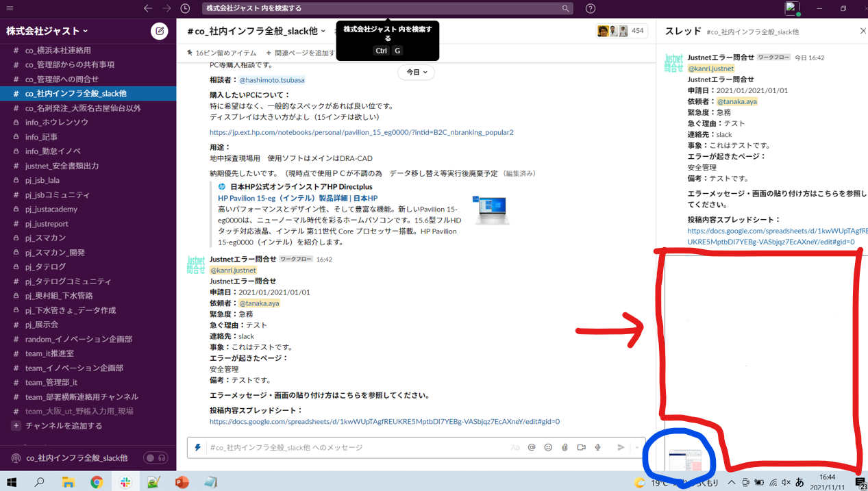The height and width of the screenshot is (491, 868).
Task: Expand the 株式会社ジャスト workspace menu
Action: pyautogui.click(x=47, y=31)
